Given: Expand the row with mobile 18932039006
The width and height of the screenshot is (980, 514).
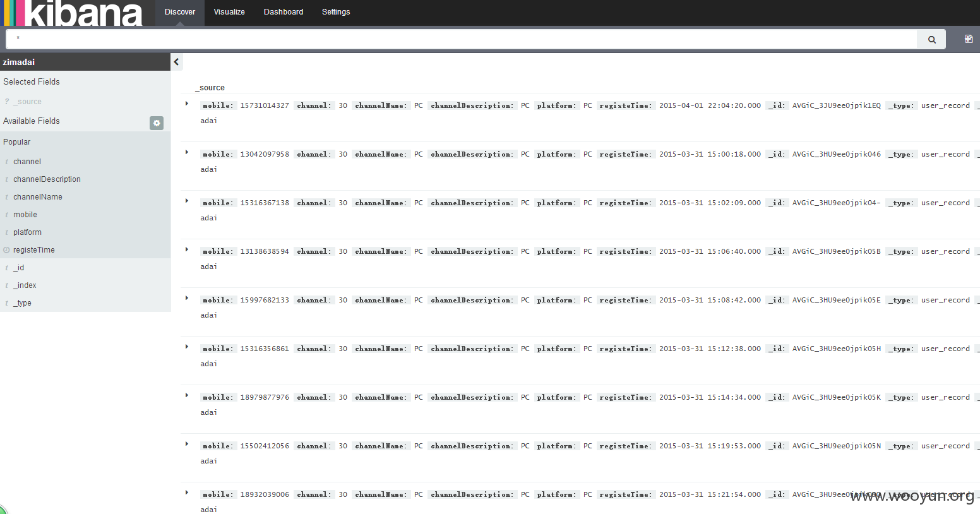Looking at the screenshot, I should click(x=187, y=493).
